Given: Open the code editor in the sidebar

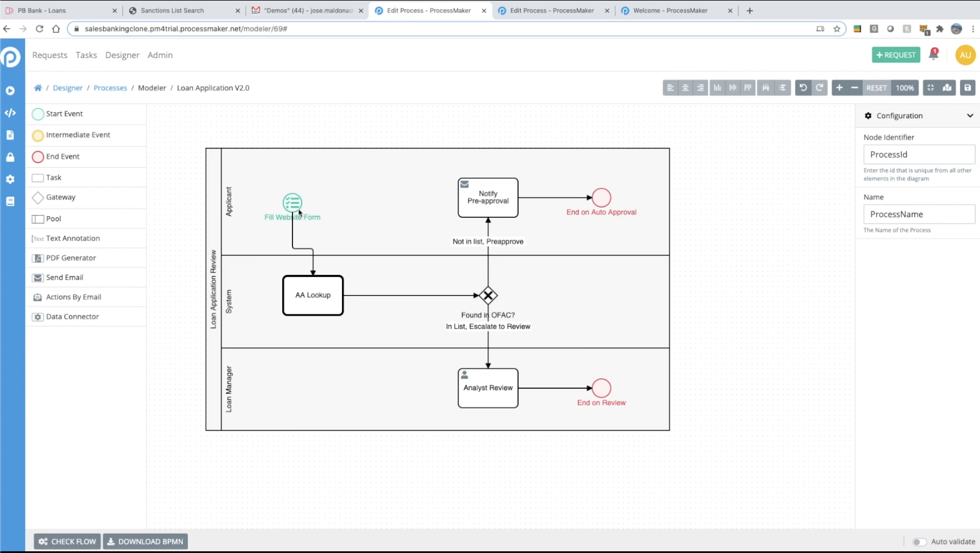Looking at the screenshot, I should [x=10, y=113].
